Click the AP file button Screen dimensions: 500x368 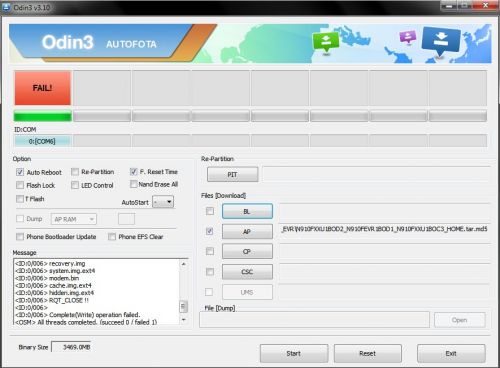247,231
